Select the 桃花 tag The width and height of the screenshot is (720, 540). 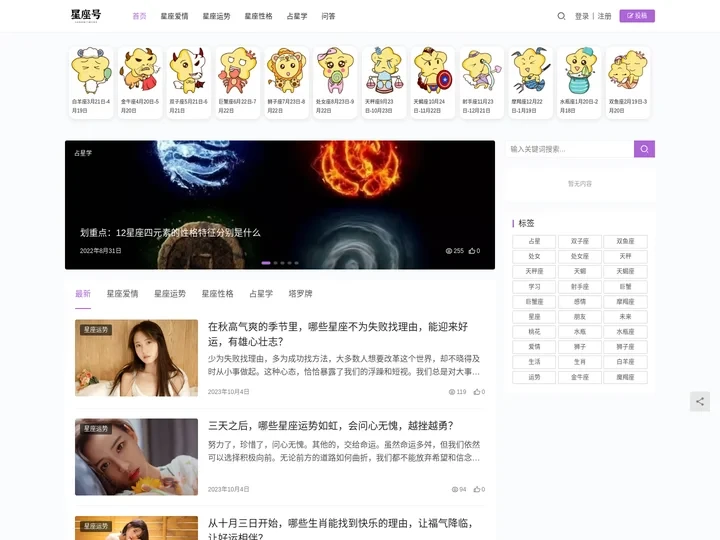pos(534,332)
